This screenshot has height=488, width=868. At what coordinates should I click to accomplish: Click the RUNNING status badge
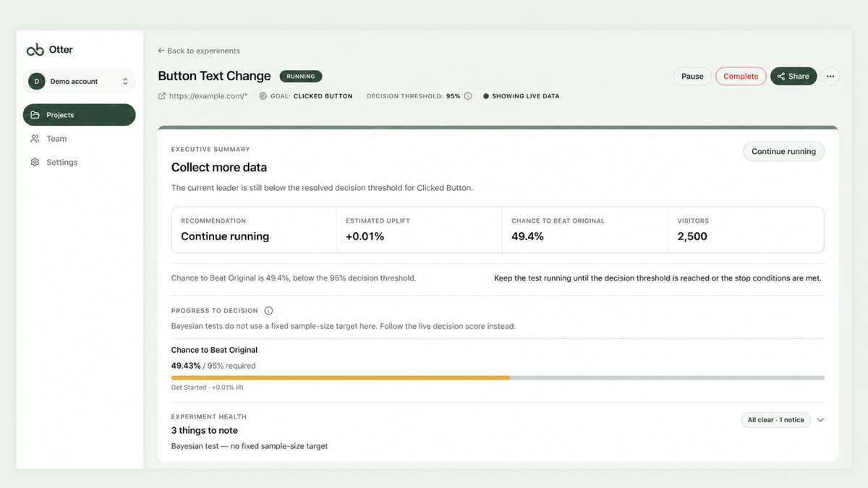tap(301, 76)
